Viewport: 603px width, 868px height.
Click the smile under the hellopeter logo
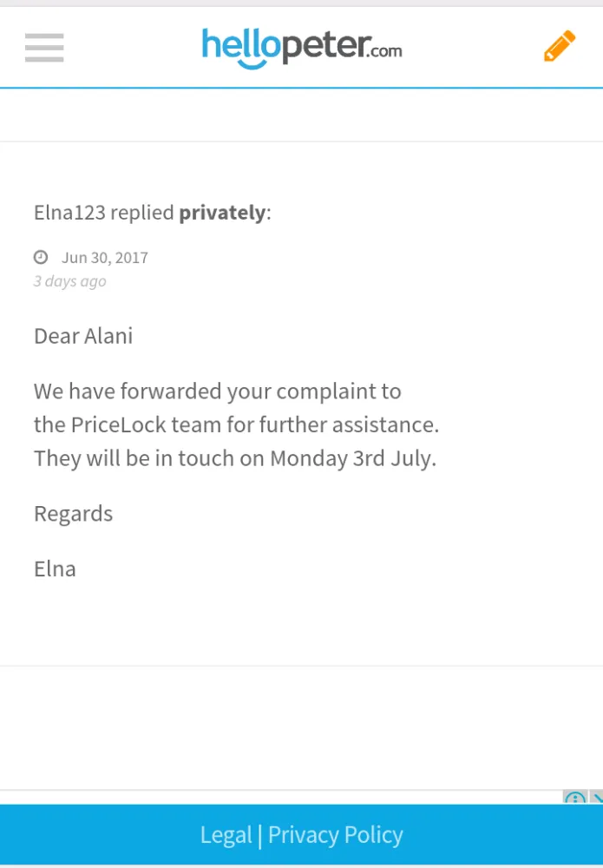252,63
